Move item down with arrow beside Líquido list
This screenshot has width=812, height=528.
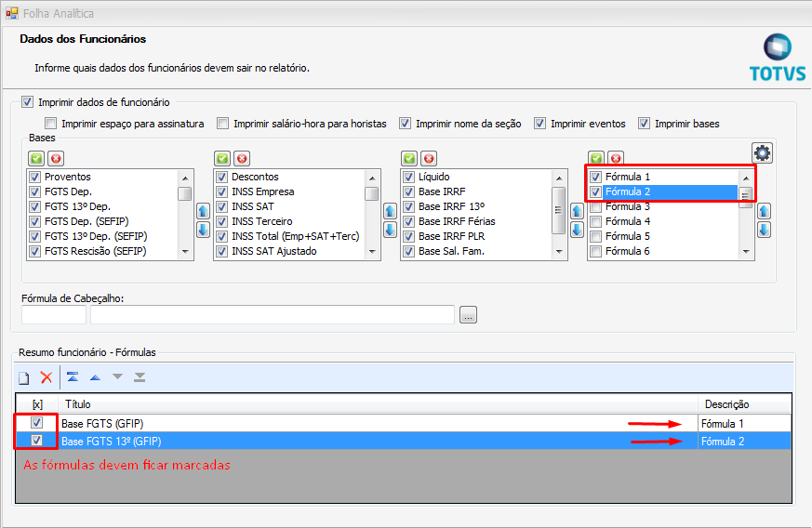pos(577,230)
